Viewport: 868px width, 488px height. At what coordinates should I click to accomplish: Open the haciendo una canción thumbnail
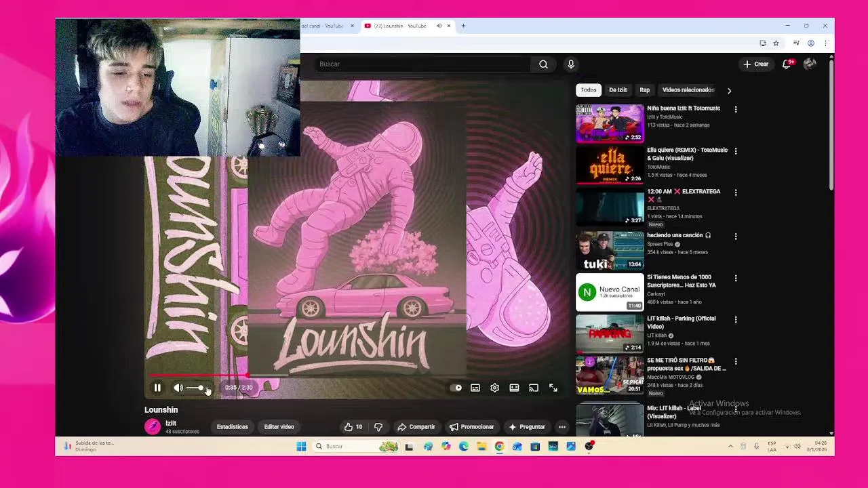[610, 250]
